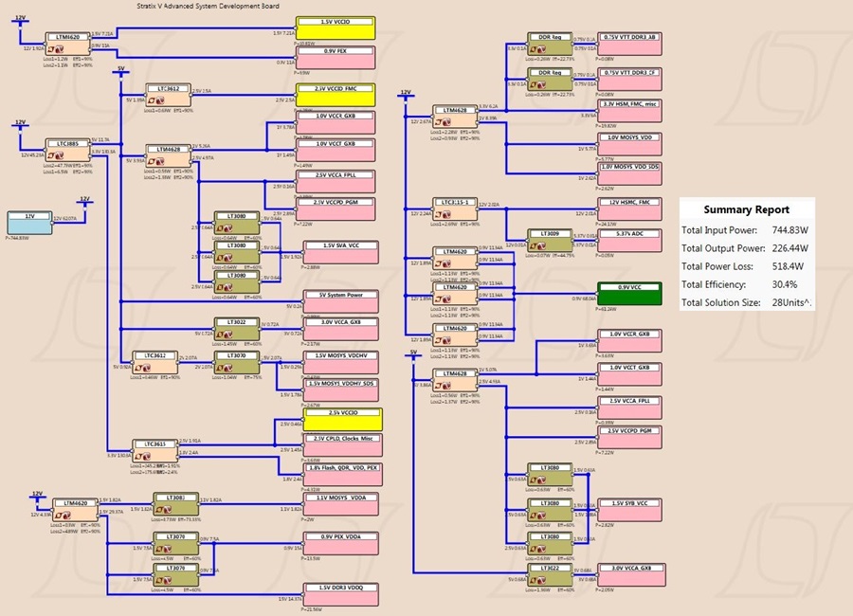Select the blue 12V source block
The height and width of the screenshot is (616, 853).
(x=30, y=223)
